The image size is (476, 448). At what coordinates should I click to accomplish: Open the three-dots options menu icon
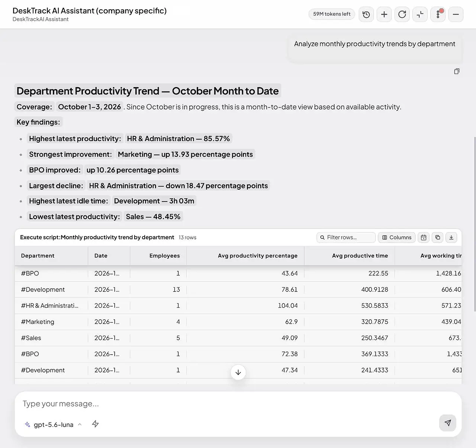438,14
